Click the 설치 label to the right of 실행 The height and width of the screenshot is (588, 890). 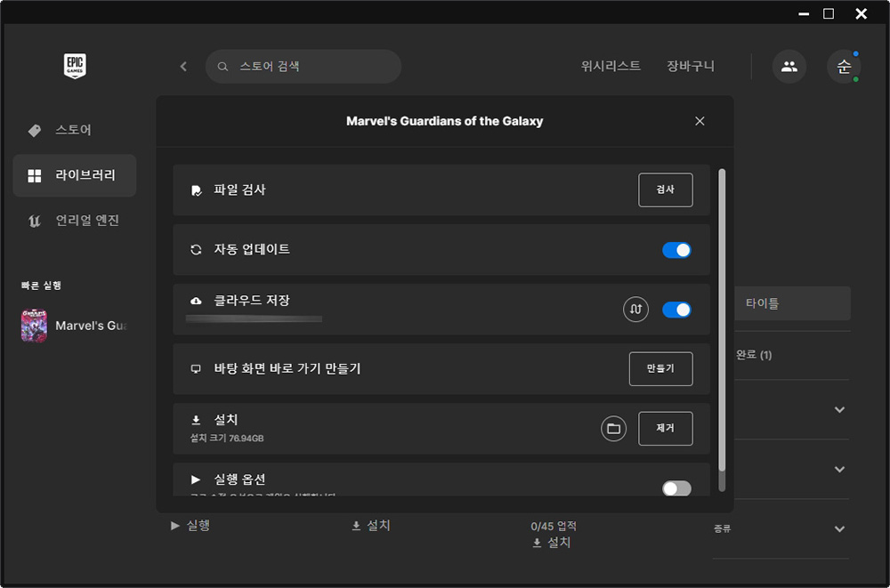[371, 526]
